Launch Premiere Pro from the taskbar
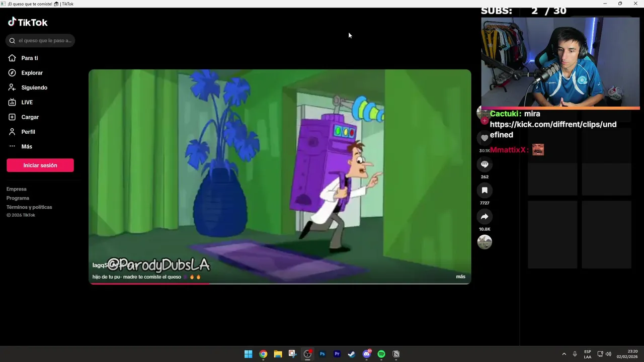644x362 pixels. [x=337, y=354]
